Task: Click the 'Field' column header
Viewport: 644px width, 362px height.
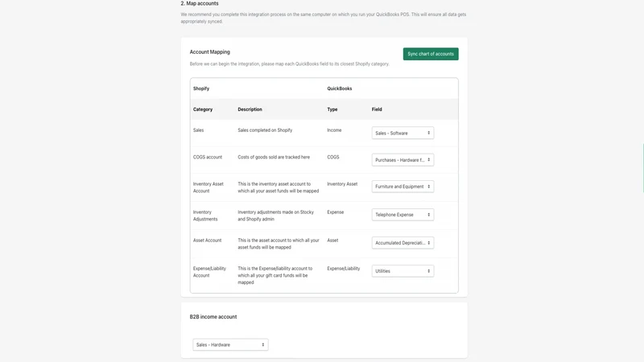Action: click(377, 109)
